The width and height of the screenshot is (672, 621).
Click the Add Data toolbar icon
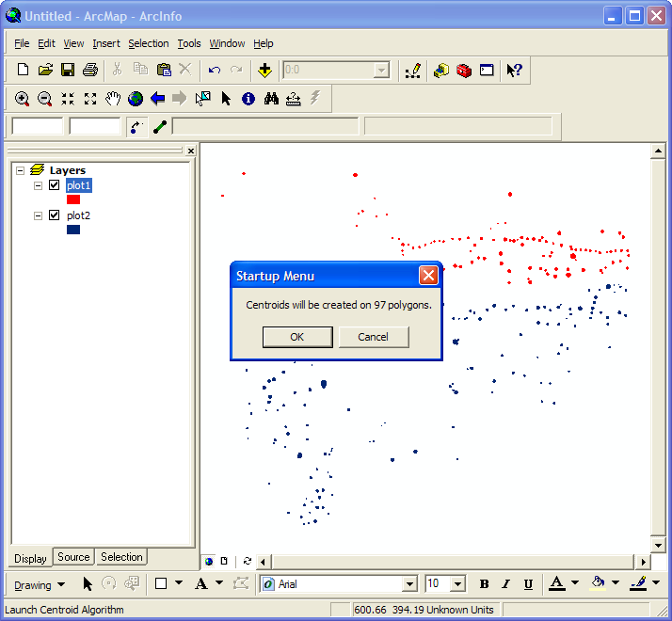264,70
